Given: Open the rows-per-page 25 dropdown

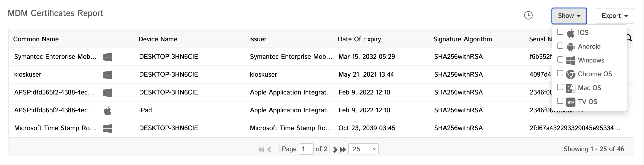Looking at the screenshot, I should pos(363,149).
